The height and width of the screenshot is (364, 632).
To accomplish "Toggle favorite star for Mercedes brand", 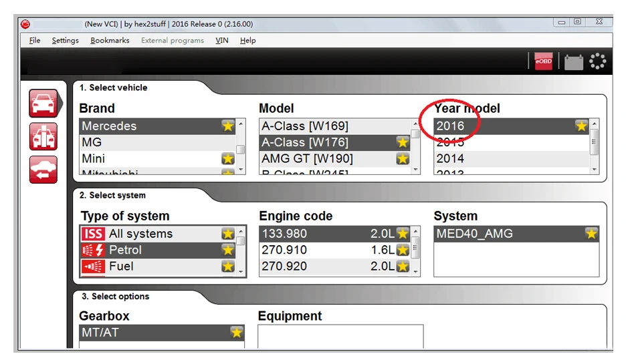I will click(228, 126).
